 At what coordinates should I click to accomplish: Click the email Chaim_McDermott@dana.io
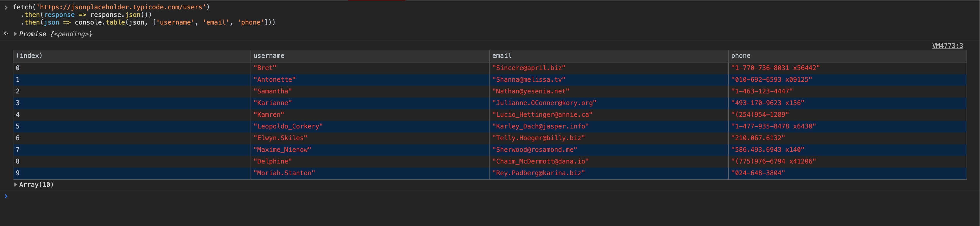pos(541,161)
